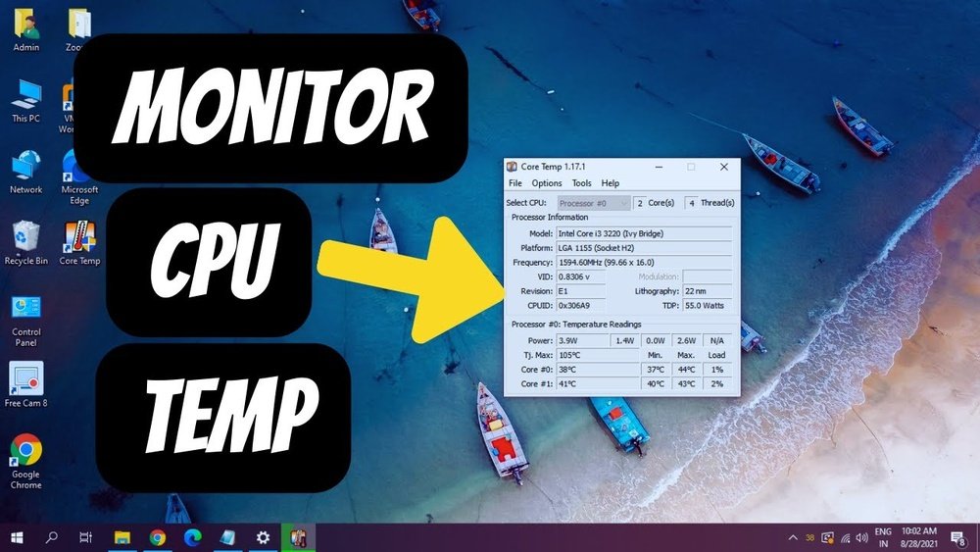Open the Recycle Bin
The image size is (980, 552).
click(26, 243)
